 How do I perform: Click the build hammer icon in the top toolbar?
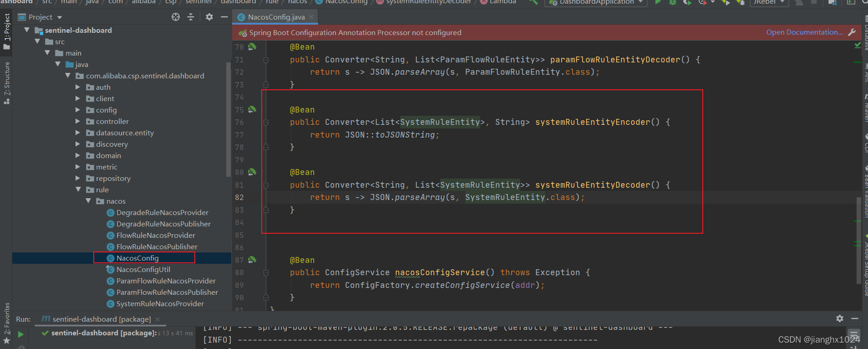(x=533, y=2)
